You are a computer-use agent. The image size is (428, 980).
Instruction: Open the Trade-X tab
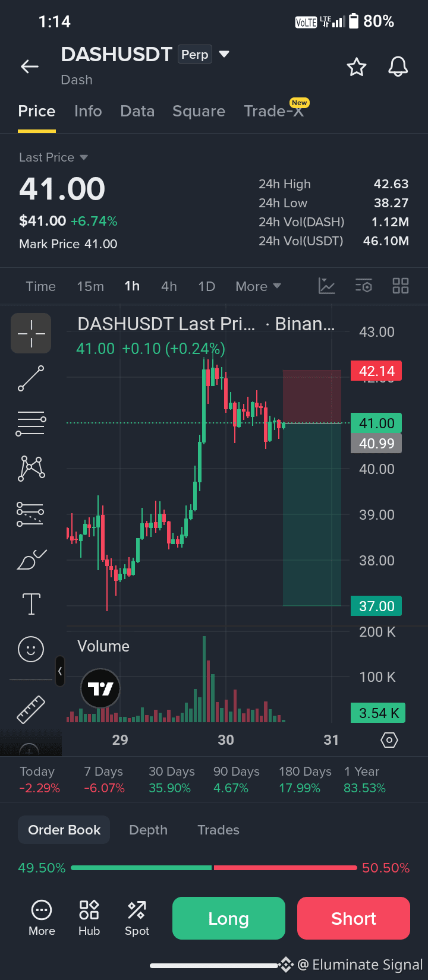[274, 111]
